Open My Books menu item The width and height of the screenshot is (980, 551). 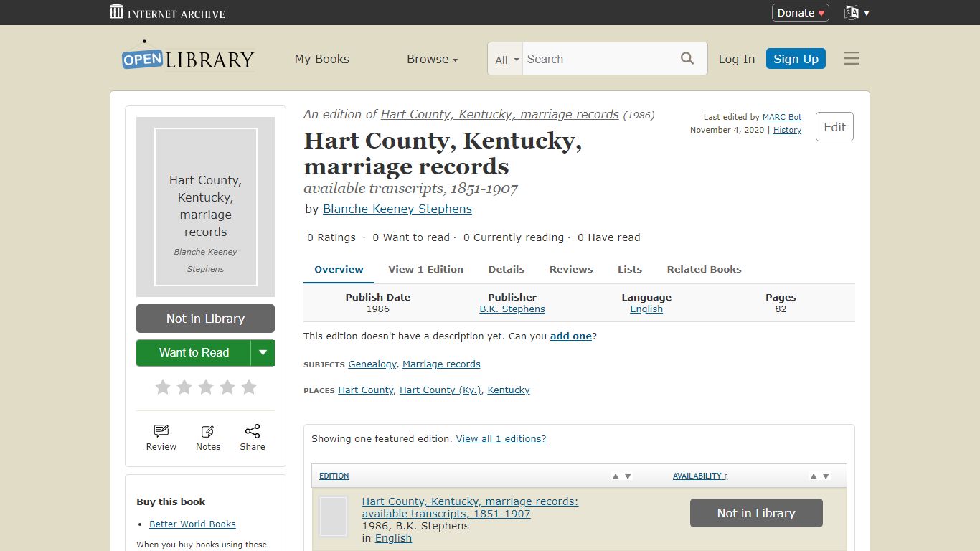point(322,59)
